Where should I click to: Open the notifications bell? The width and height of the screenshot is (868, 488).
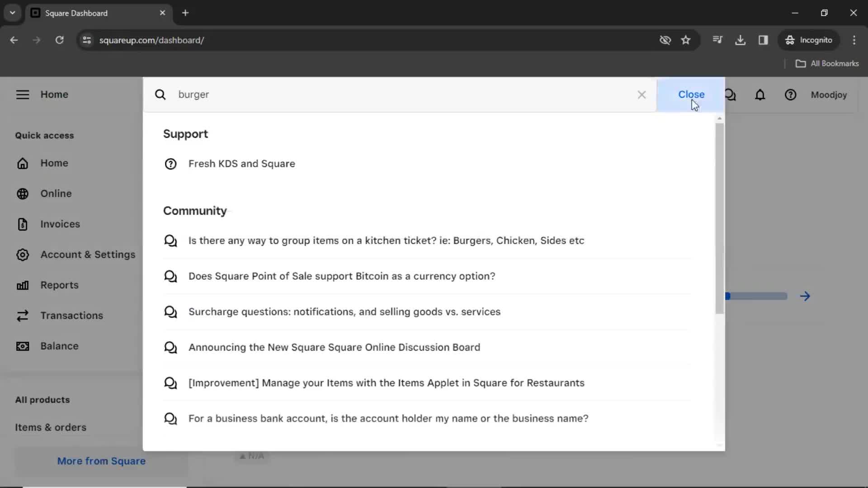pos(760,94)
